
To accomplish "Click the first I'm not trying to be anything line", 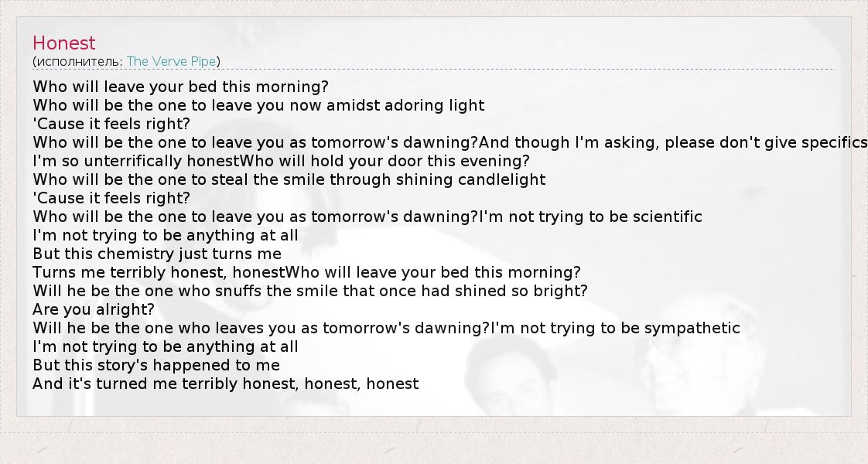I will click(x=165, y=235).
